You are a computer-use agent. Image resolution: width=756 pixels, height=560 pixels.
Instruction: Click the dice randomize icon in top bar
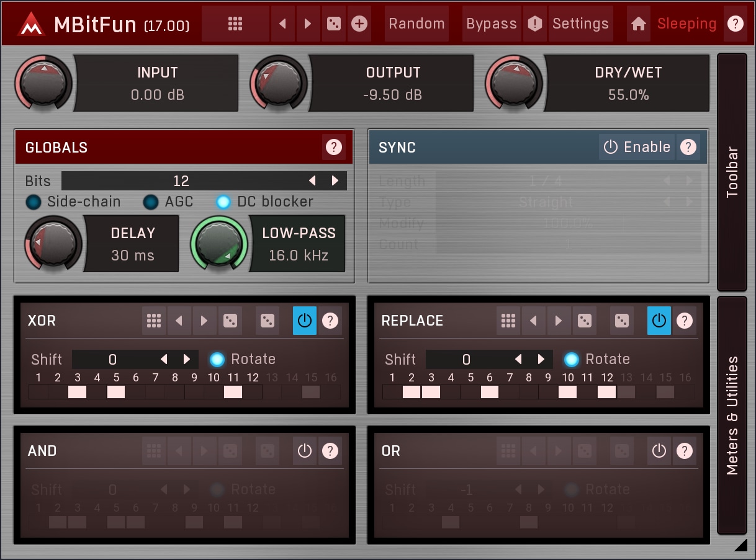point(333,24)
